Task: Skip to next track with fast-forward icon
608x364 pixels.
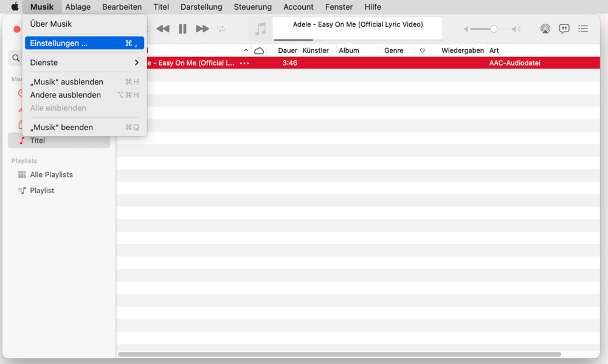Action: [202, 29]
